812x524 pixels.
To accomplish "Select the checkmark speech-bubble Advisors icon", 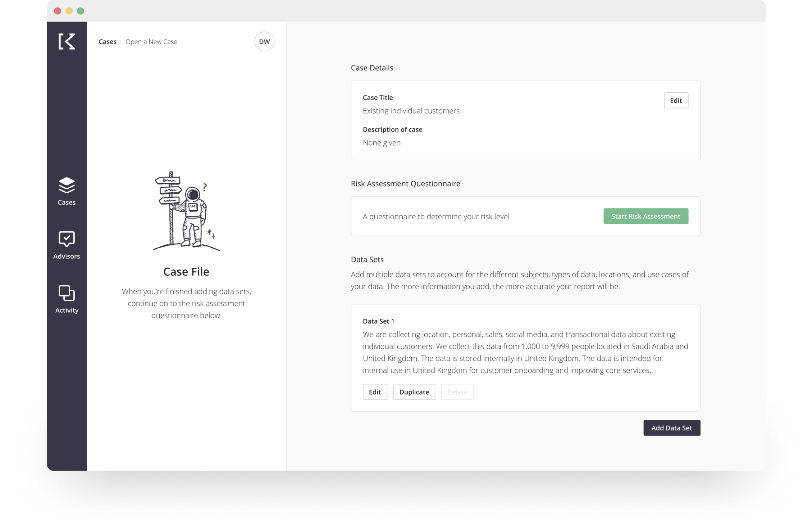I will point(66,239).
